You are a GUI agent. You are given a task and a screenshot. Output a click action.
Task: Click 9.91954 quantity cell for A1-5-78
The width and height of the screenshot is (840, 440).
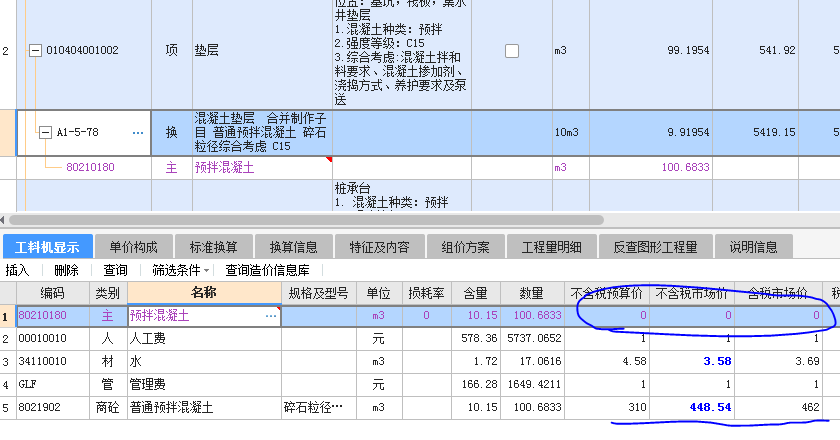pyautogui.click(x=651, y=132)
